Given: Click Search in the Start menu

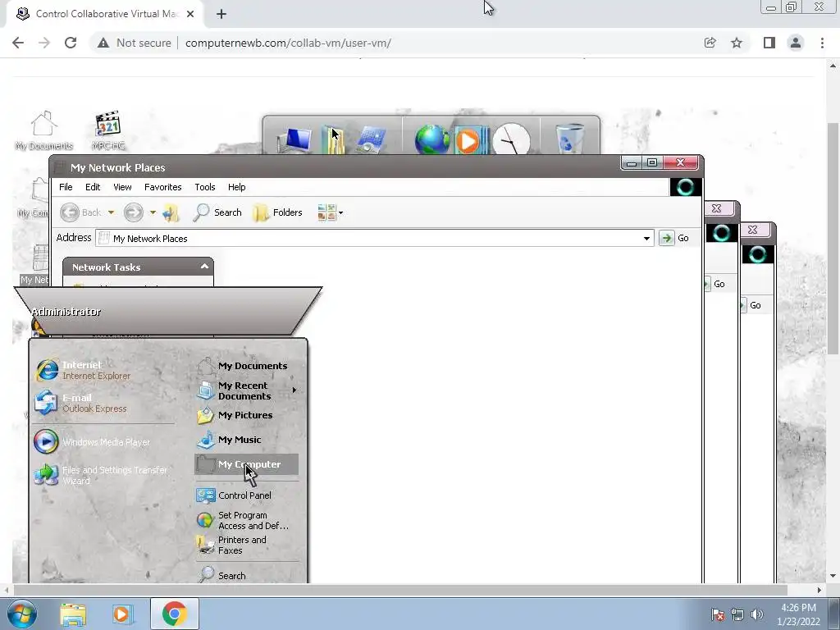Looking at the screenshot, I should tap(221, 575).
